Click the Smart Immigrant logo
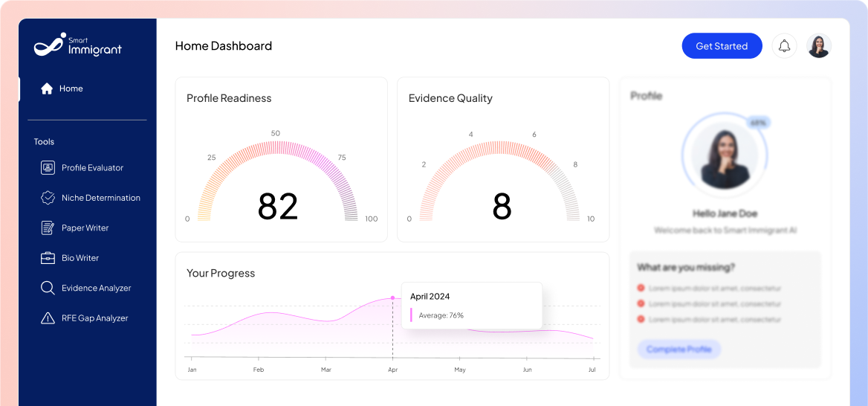 [77, 45]
